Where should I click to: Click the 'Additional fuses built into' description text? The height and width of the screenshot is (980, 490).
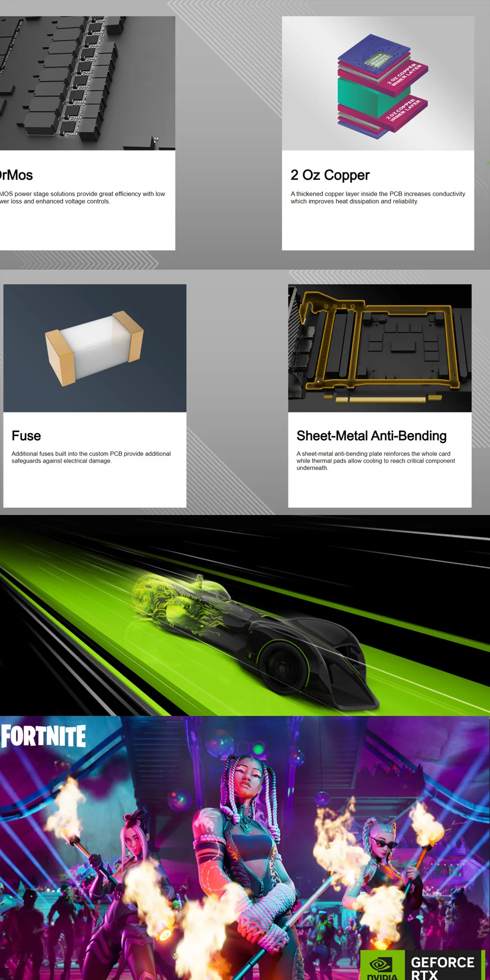point(91,457)
